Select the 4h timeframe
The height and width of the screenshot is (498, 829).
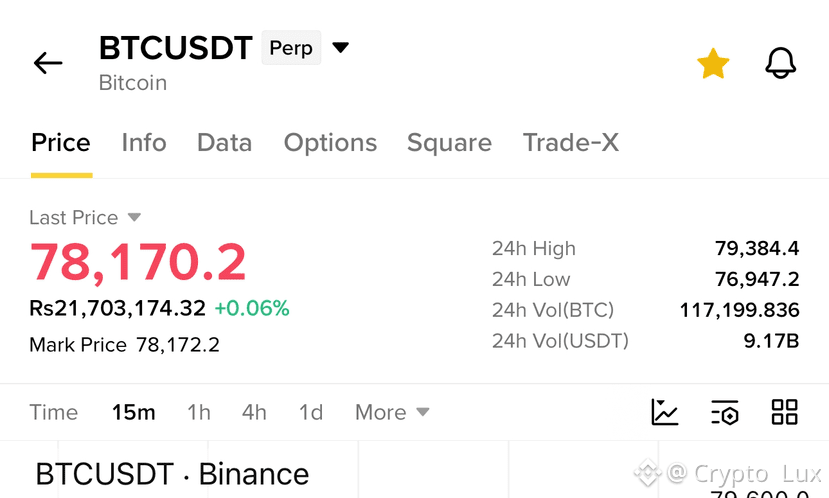tap(254, 412)
